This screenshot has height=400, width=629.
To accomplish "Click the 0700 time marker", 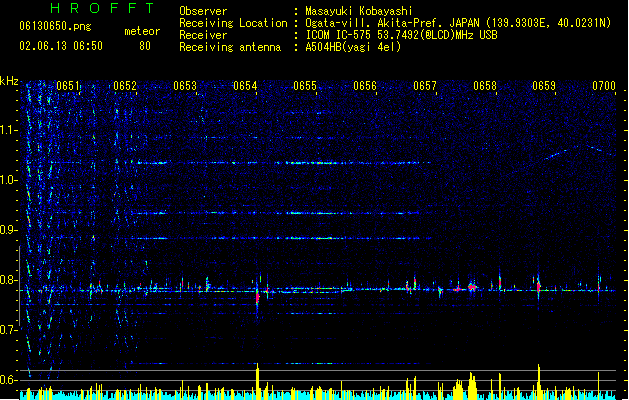I will point(604,86).
